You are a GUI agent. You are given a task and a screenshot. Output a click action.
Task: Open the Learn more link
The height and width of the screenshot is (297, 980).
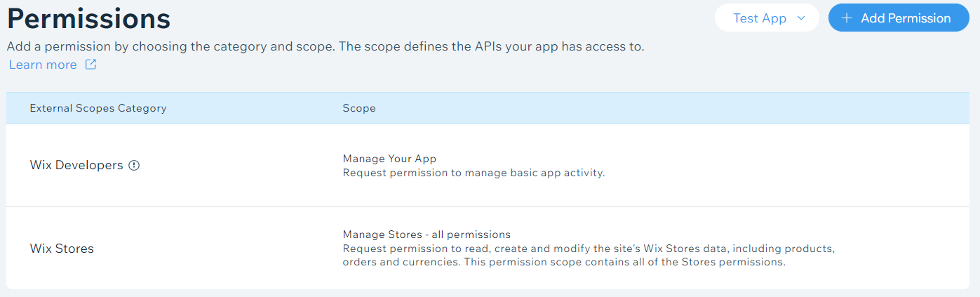click(43, 65)
